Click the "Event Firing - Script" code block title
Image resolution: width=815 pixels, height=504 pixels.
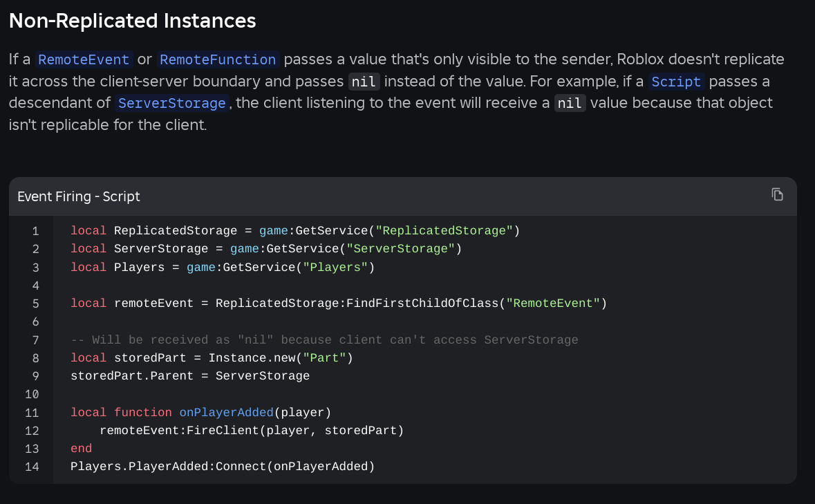click(79, 196)
